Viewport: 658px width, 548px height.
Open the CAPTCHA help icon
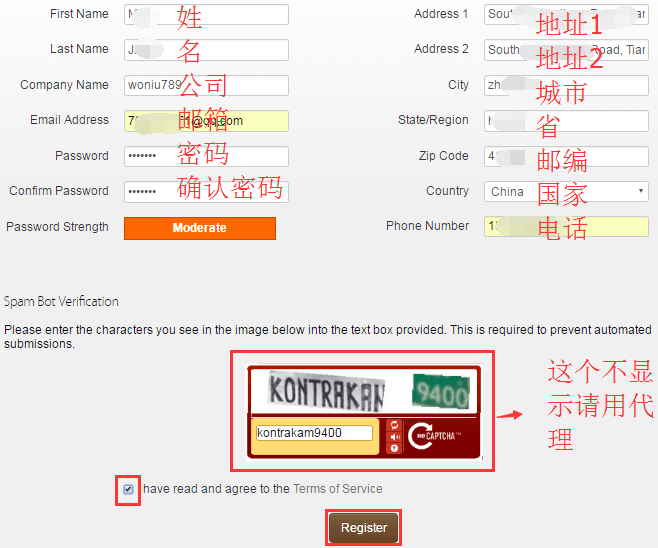click(393, 448)
